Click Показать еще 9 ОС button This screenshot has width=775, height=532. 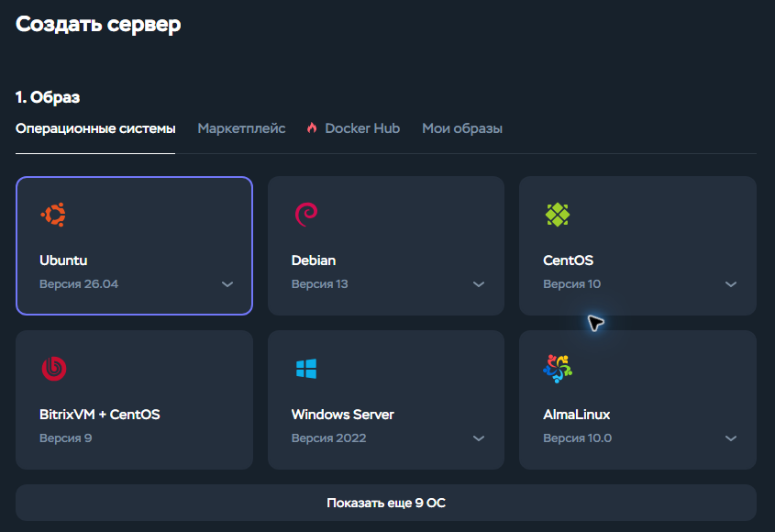tap(386, 503)
